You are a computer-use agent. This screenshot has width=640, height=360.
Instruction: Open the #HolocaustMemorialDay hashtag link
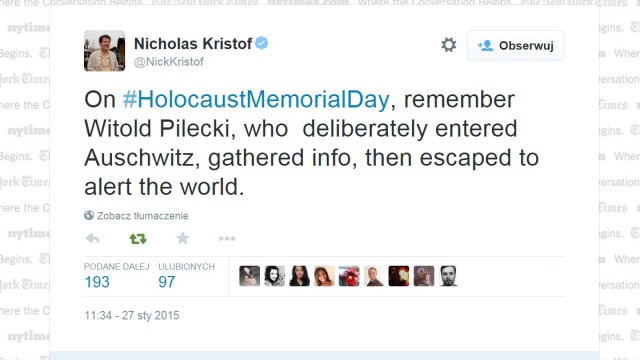(256, 100)
